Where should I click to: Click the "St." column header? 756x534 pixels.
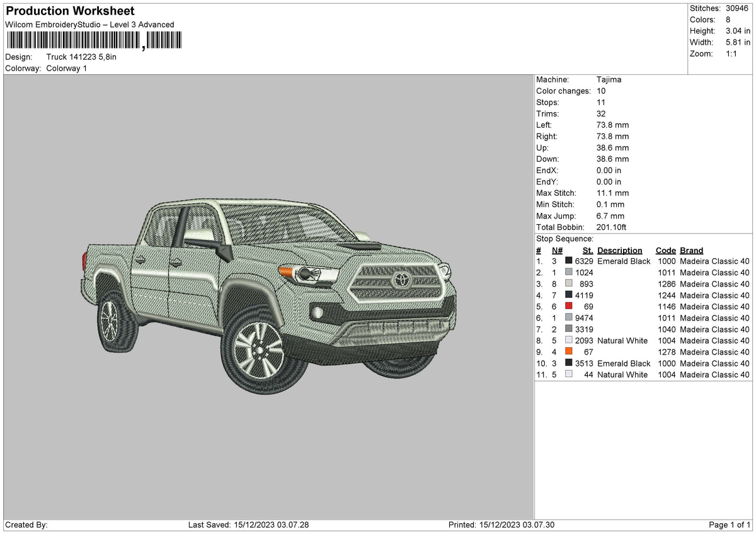point(588,251)
